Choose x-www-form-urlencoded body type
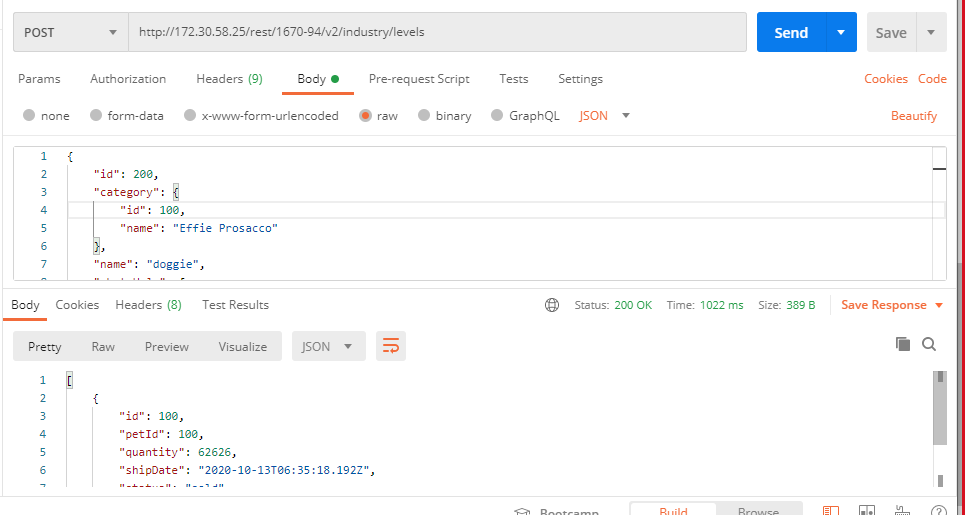 (190, 116)
